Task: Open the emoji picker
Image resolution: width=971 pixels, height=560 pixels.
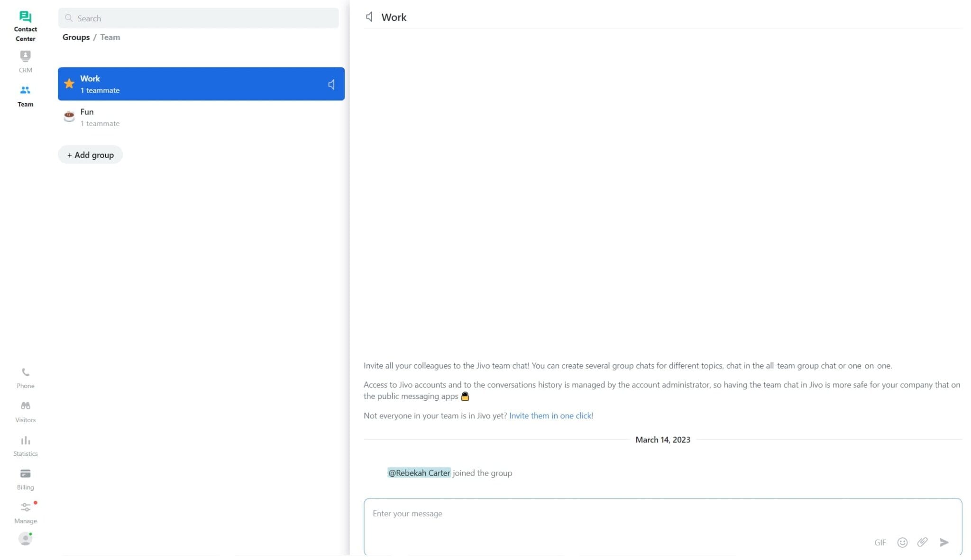Action: coord(902,542)
